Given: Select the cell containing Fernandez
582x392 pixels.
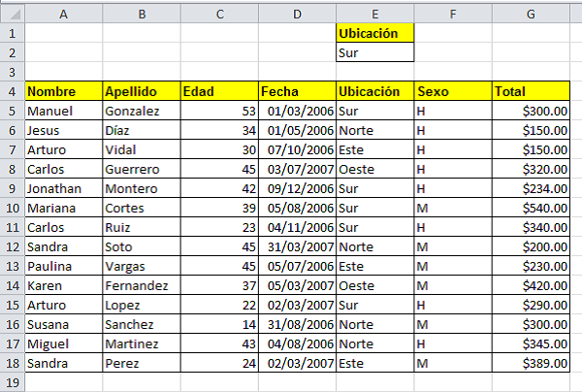Looking at the screenshot, I should click(141, 285).
